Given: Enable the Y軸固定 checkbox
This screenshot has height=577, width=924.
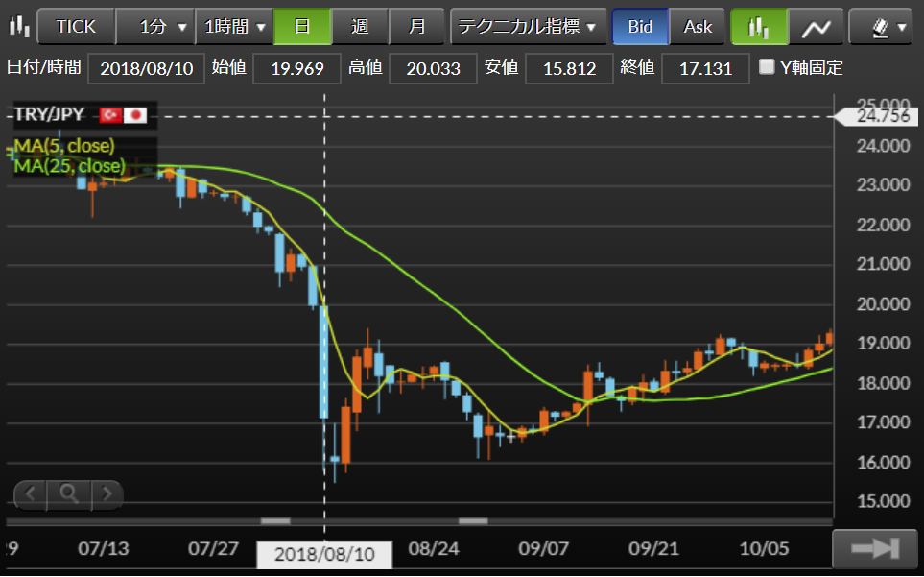Looking at the screenshot, I should pyautogui.click(x=767, y=66).
